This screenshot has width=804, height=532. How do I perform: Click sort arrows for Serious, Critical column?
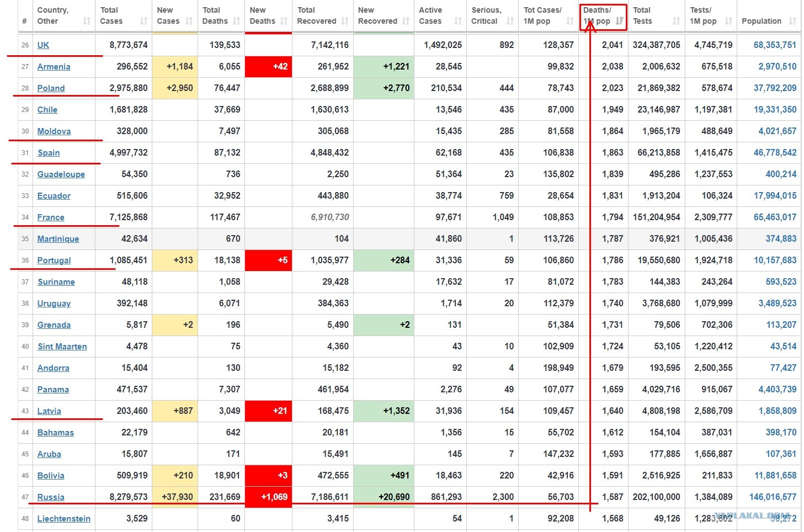510,21
